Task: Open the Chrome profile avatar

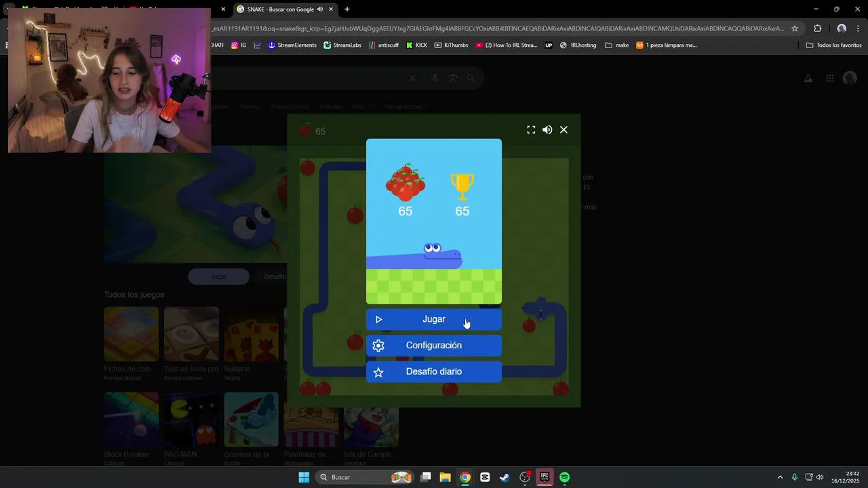Action: (x=842, y=28)
